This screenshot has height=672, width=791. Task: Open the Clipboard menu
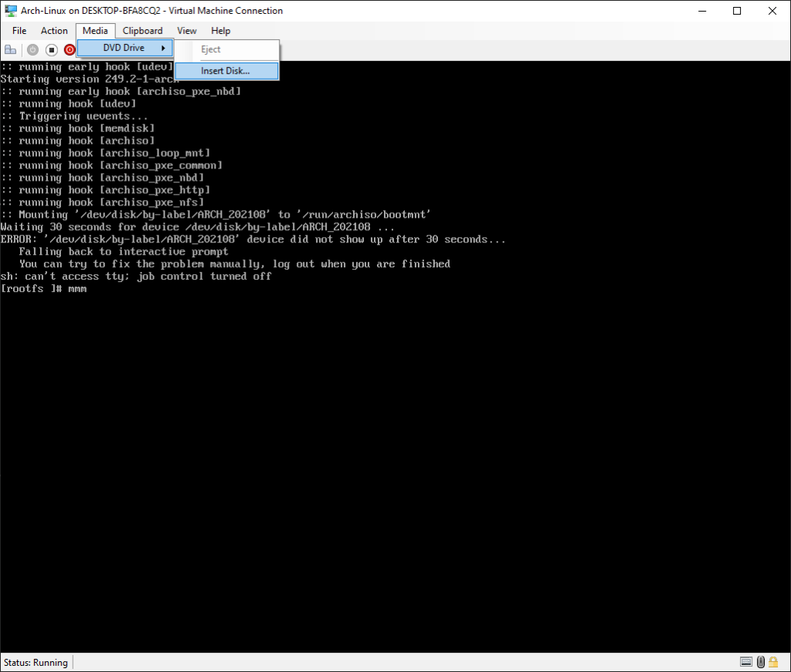pyautogui.click(x=143, y=31)
